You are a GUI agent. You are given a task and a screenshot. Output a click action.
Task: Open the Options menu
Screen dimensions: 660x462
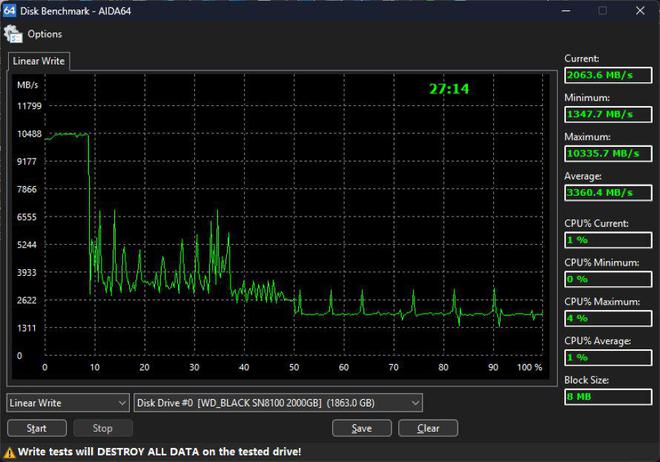tap(45, 34)
